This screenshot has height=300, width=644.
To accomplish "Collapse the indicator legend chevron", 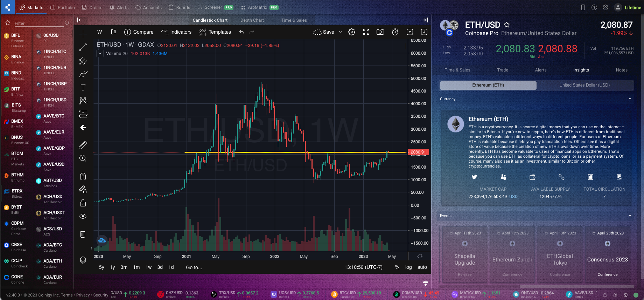I will (100, 54).
